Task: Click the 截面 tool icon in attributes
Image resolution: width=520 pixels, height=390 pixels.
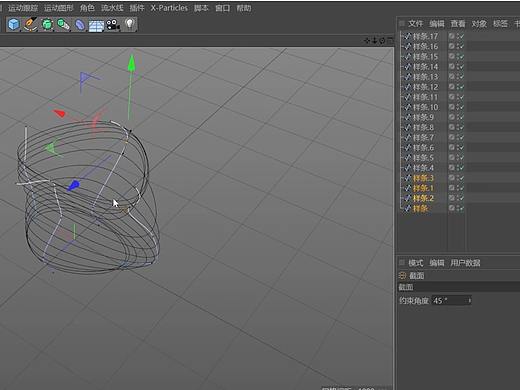Action: coord(403,276)
